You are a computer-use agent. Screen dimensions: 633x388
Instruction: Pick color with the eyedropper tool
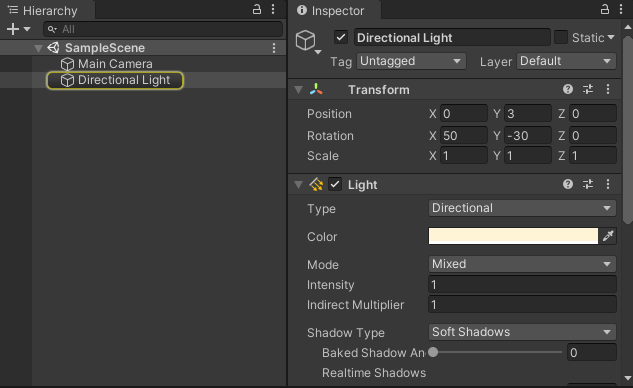point(608,236)
